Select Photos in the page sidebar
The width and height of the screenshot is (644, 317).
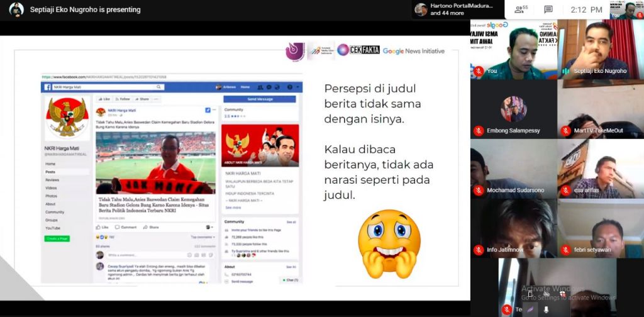52,196
